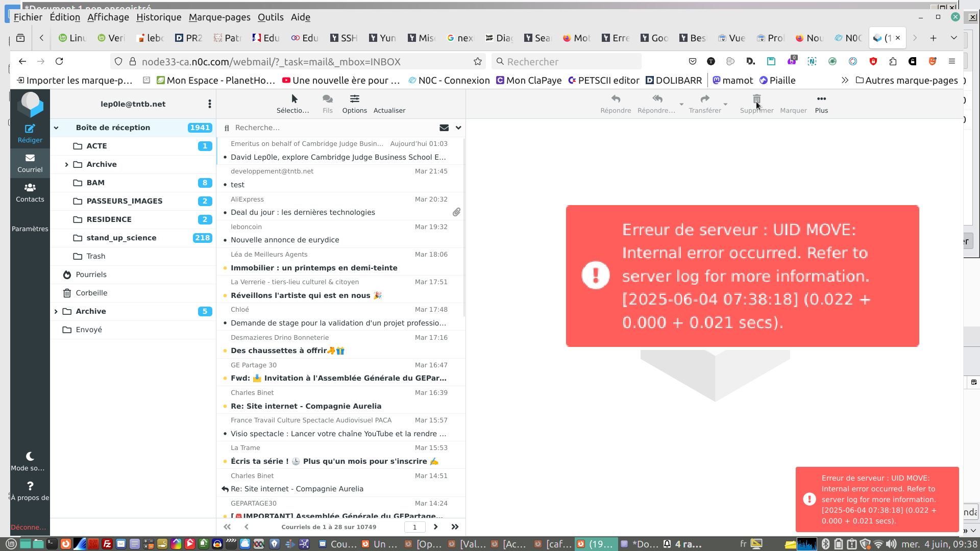Go to next page of messages
The image size is (980, 551).
[435, 527]
